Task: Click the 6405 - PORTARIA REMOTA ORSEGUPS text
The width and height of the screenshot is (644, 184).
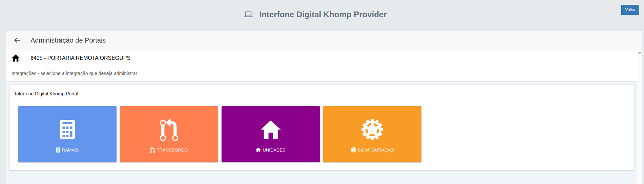Action: tap(80, 58)
